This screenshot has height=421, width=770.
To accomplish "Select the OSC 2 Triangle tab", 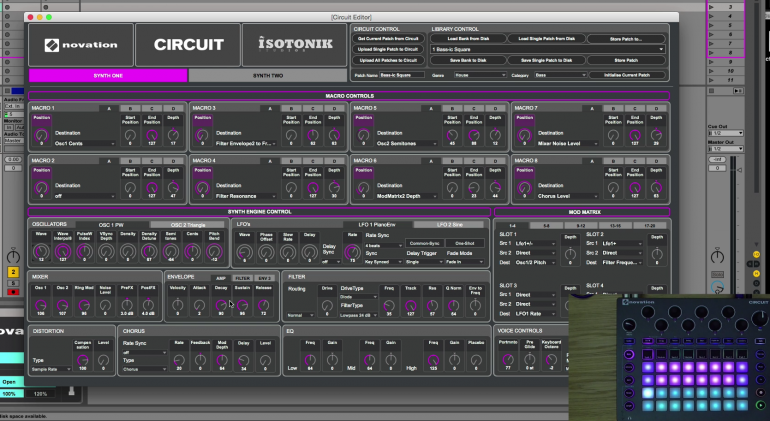I will pos(188,225).
